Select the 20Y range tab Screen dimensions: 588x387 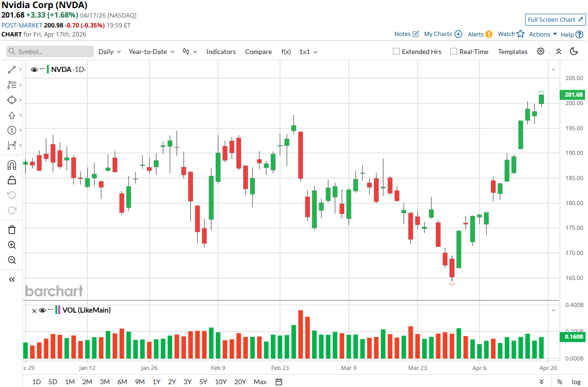pos(240,382)
